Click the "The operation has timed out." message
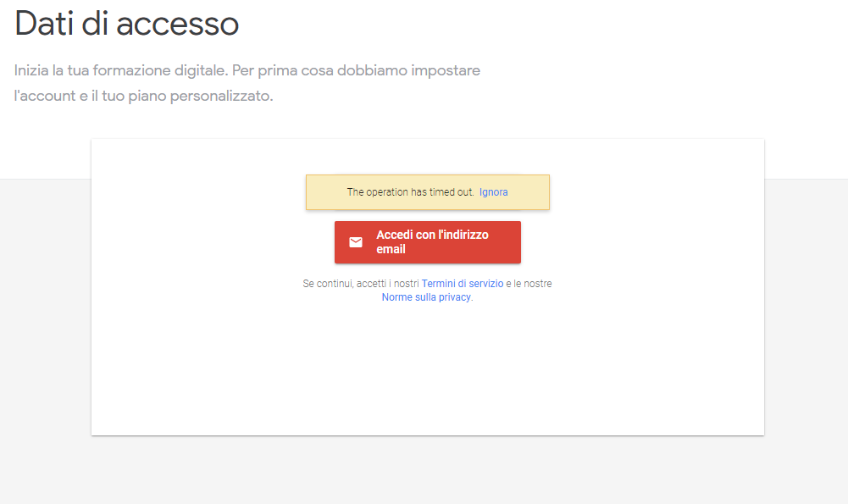Viewport: 848px width, 504px height. (x=410, y=192)
